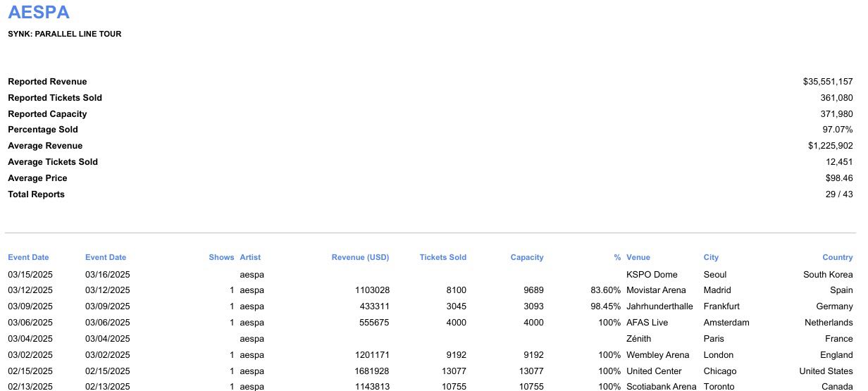Select the 361,080 tickets sold value

[837, 98]
